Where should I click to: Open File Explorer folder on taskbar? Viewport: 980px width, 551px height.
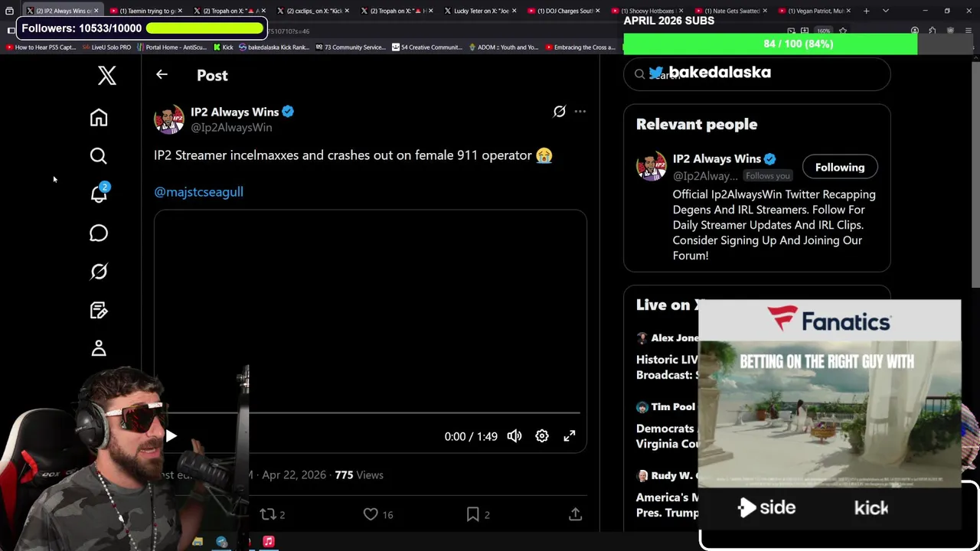pyautogui.click(x=198, y=542)
